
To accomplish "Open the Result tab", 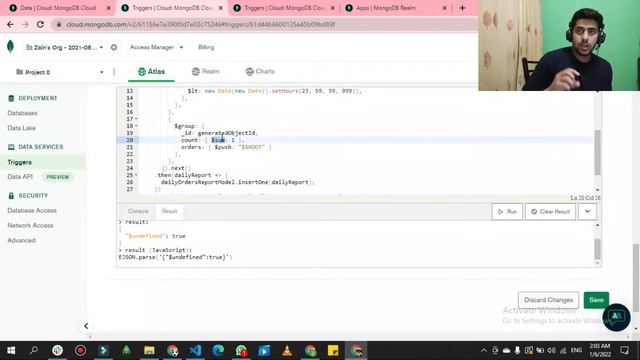I will (x=169, y=211).
